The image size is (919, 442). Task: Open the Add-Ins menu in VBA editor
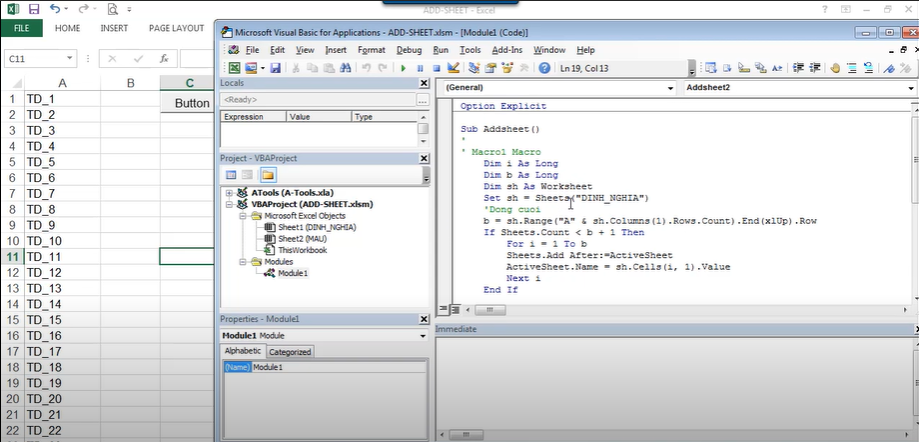click(507, 50)
